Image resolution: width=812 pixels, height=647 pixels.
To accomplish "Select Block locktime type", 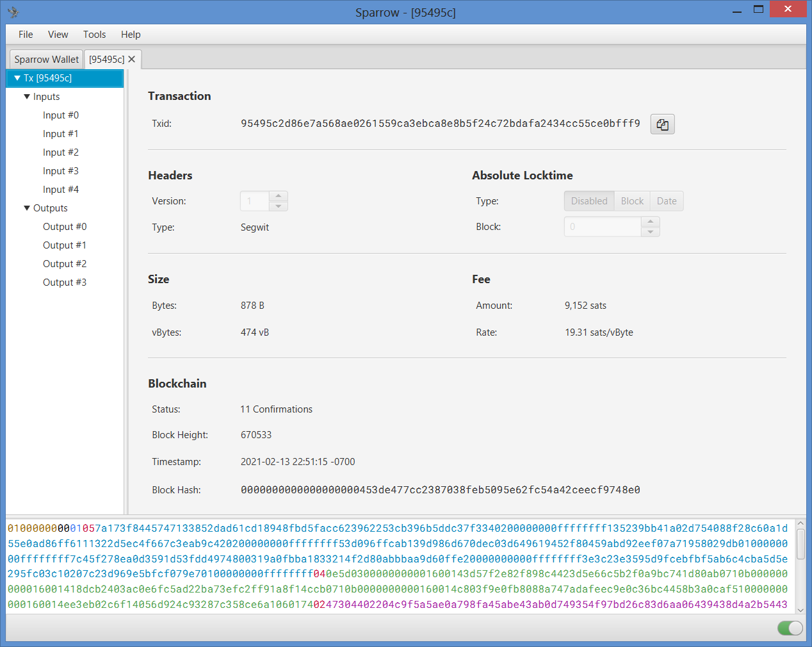I will (632, 201).
